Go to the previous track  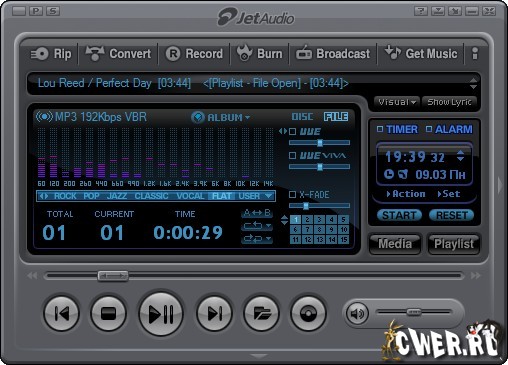click(x=62, y=314)
